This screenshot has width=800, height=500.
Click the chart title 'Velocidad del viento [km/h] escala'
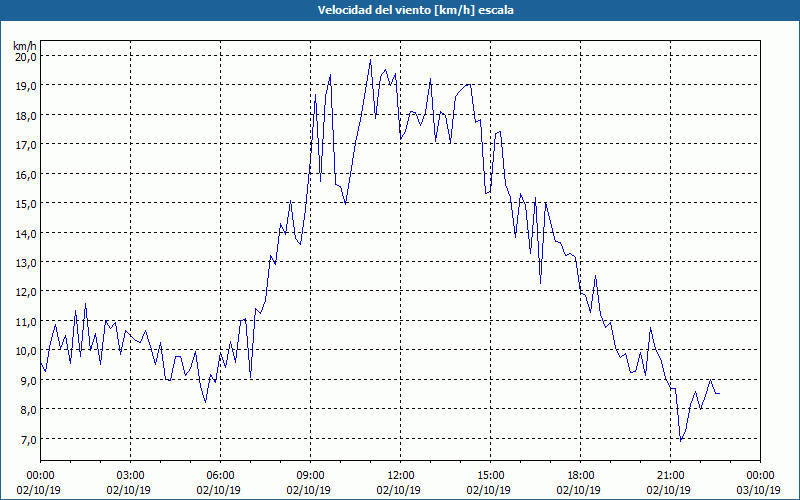(x=415, y=10)
